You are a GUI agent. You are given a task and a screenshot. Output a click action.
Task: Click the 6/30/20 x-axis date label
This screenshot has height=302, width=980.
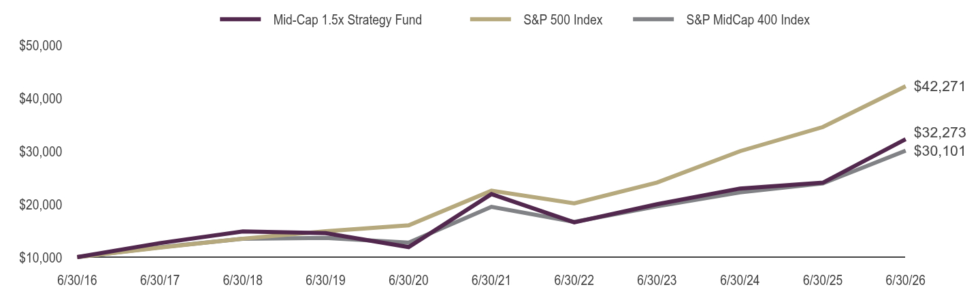coord(409,280)
